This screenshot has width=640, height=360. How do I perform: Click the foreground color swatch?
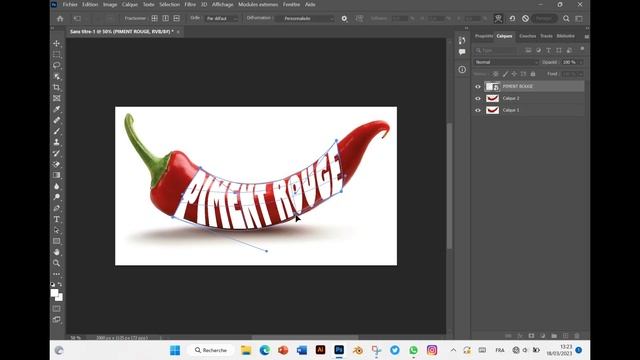pos(54,293)
